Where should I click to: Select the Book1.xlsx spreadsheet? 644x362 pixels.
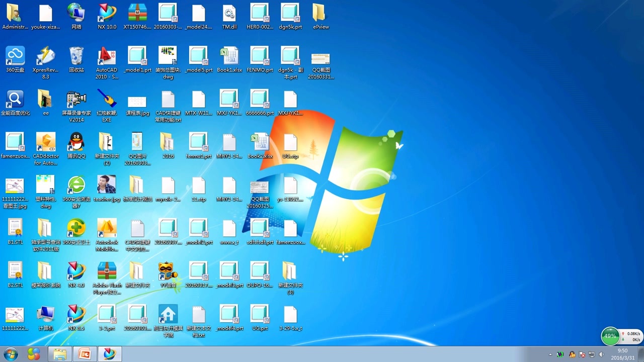229,59
